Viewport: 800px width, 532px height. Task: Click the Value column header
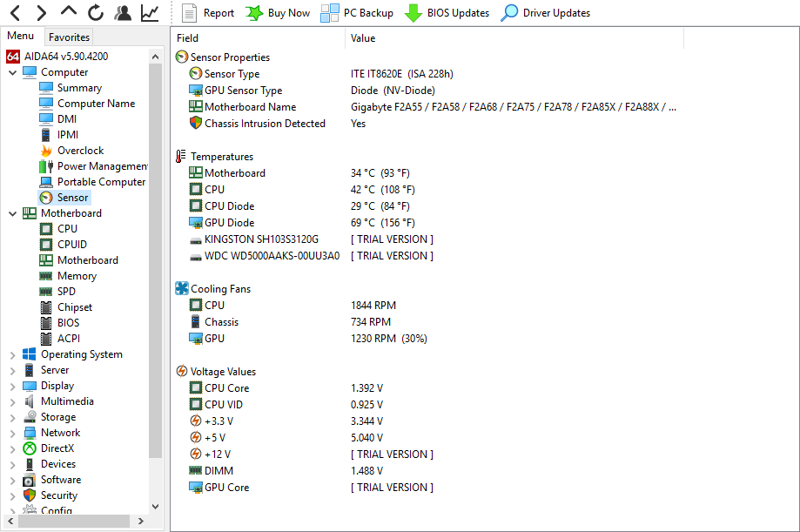pos(514,38)
